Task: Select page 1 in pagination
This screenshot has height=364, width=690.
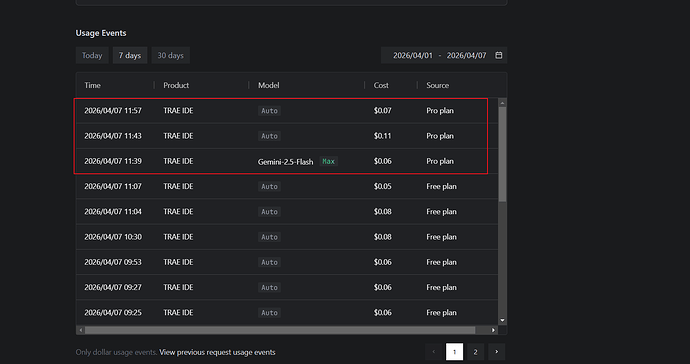Action: click(455, 352)
